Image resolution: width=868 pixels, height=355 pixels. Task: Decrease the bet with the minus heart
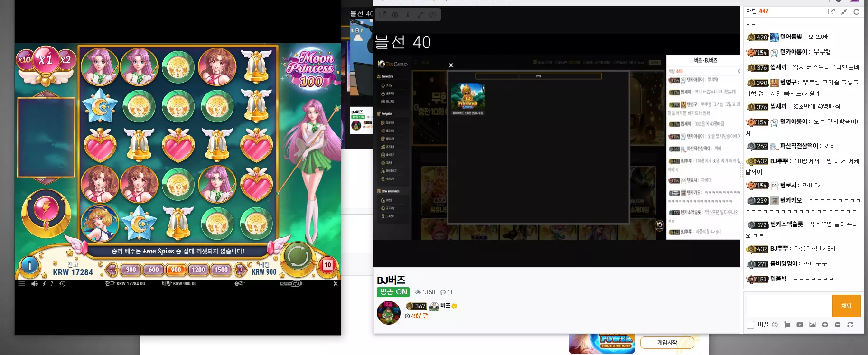[111, 270]
